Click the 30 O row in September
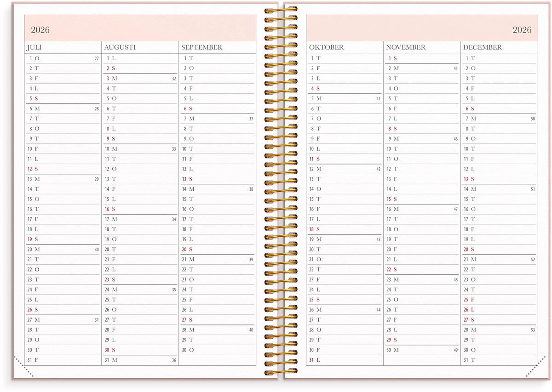Viewport: 552px width, 392px height. pos(188,350)
